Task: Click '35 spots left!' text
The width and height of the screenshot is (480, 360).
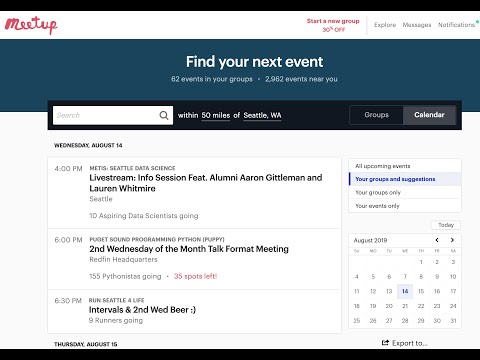Action: pos(195,276)
